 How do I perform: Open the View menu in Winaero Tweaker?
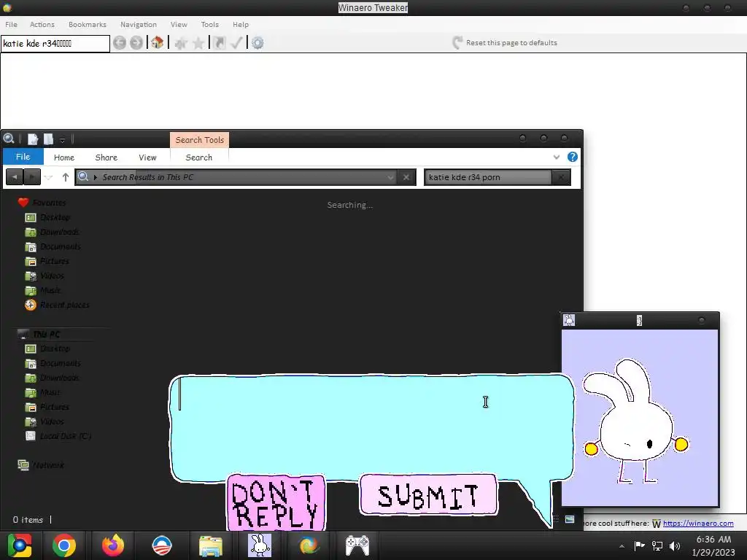click(x=179, y=24)
